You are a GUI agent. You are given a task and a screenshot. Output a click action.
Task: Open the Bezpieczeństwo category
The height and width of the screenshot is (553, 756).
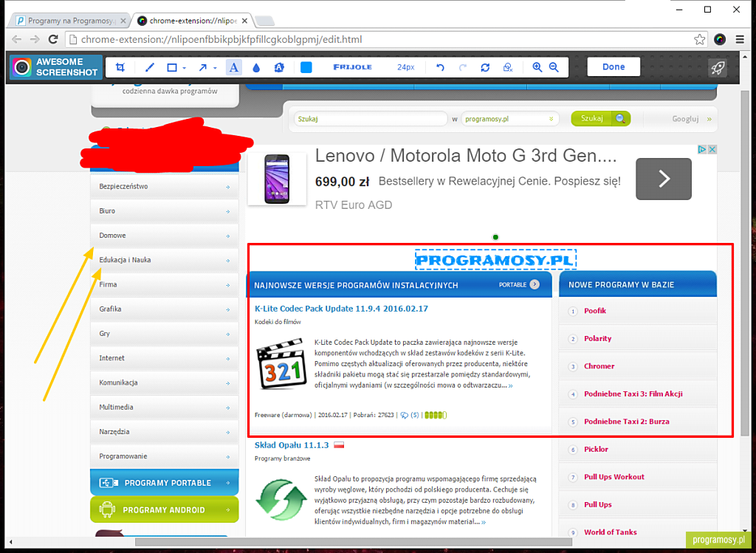point(165,187)
